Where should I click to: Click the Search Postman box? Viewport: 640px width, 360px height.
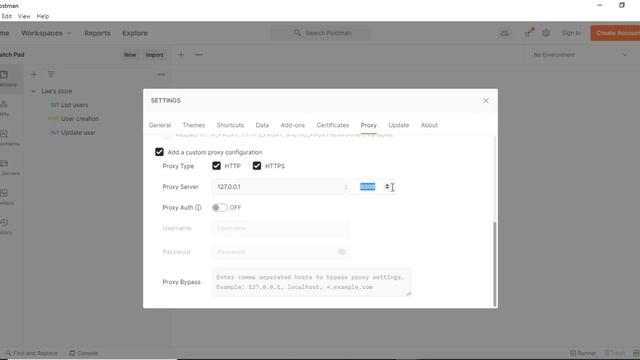[x=321, y=33]
